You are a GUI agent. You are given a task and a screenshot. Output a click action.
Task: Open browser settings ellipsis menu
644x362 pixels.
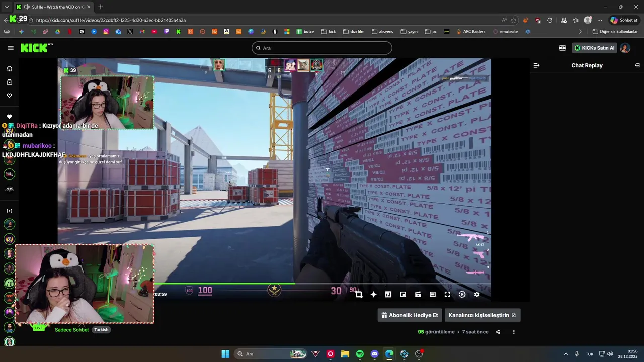[x=599, y=20]
